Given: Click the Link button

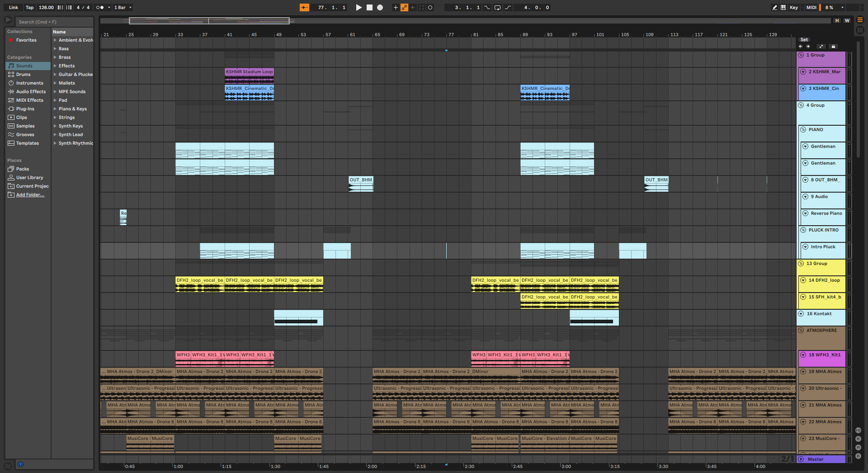Looking at the screenshot, I should point(14,7).
